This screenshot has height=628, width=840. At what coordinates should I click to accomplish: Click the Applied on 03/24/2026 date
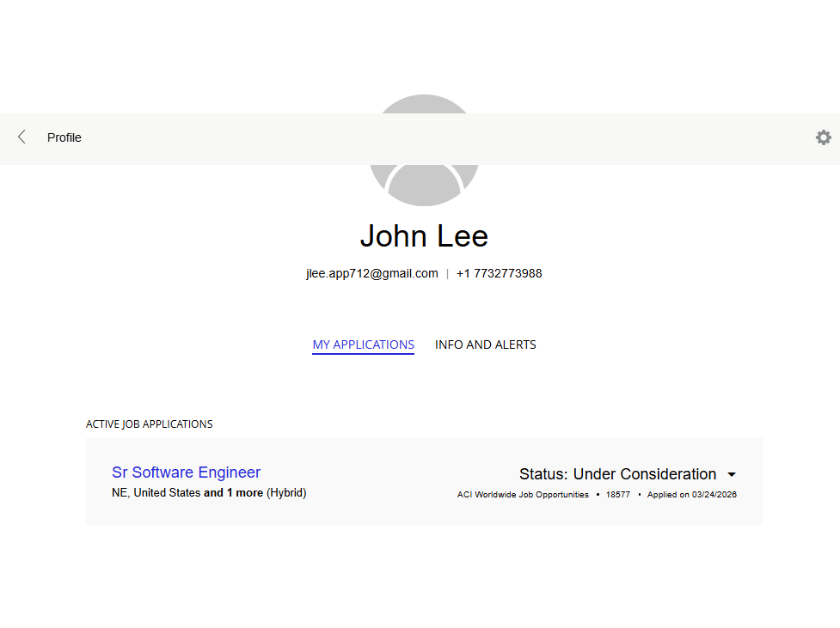[691, 495]
